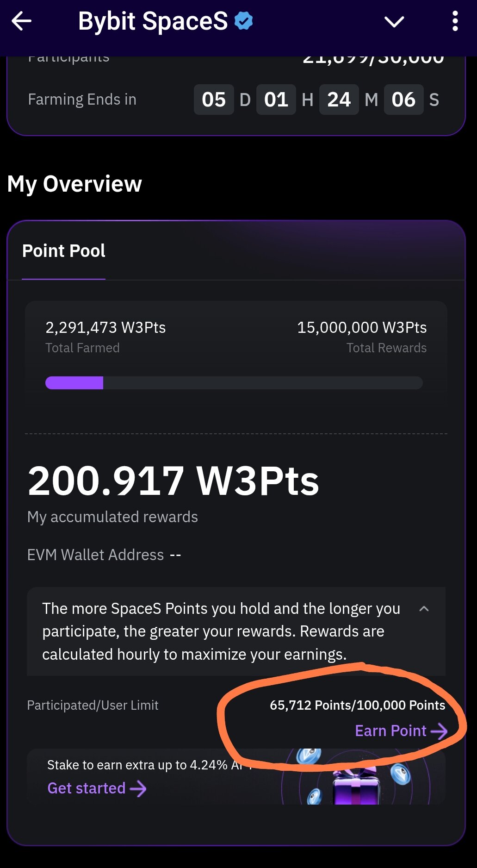The height and width of the screenshot is (868, 477).
Task: Tap Get started staking link
Action: pos(87,788)
